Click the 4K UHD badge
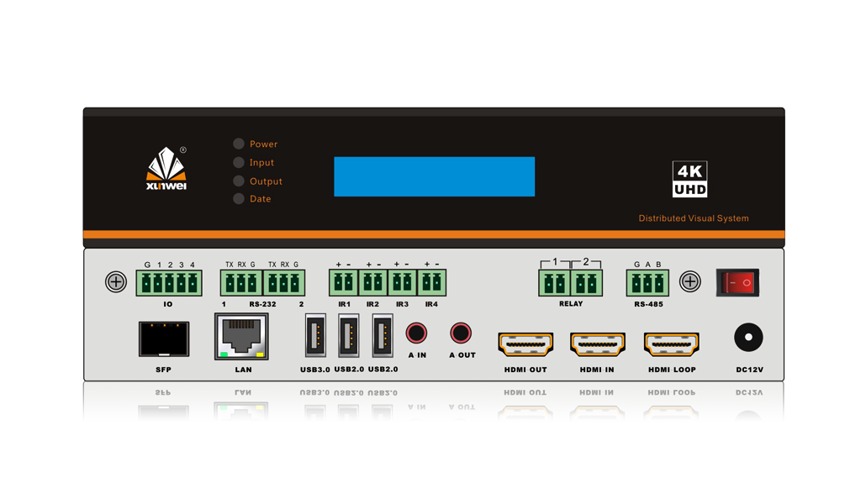866x504 pixels. tap(689, 179)
